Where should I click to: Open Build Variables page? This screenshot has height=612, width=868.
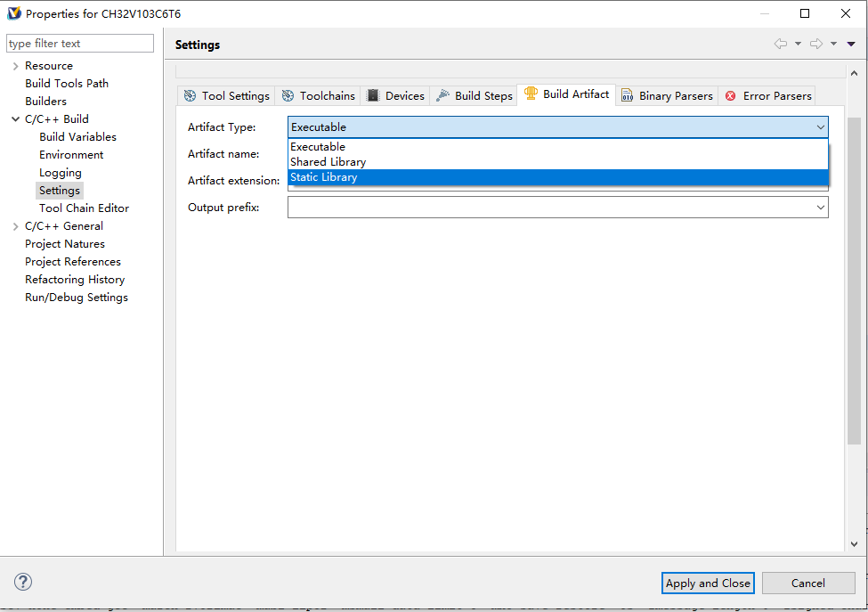(77, 137)
